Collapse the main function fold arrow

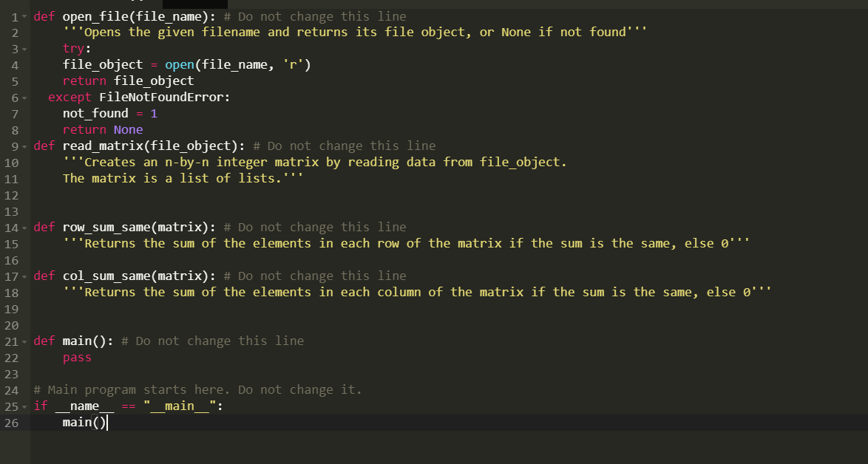click(24, 342)
